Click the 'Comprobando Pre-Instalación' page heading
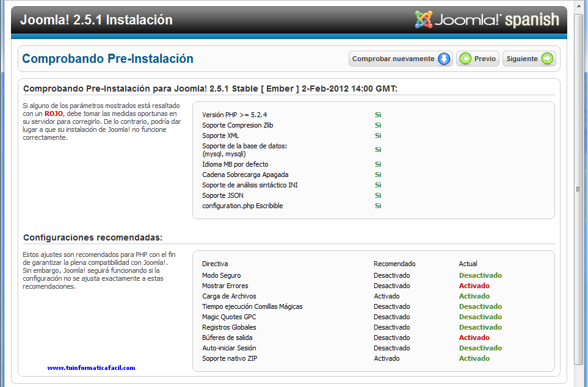 point(107,59)
